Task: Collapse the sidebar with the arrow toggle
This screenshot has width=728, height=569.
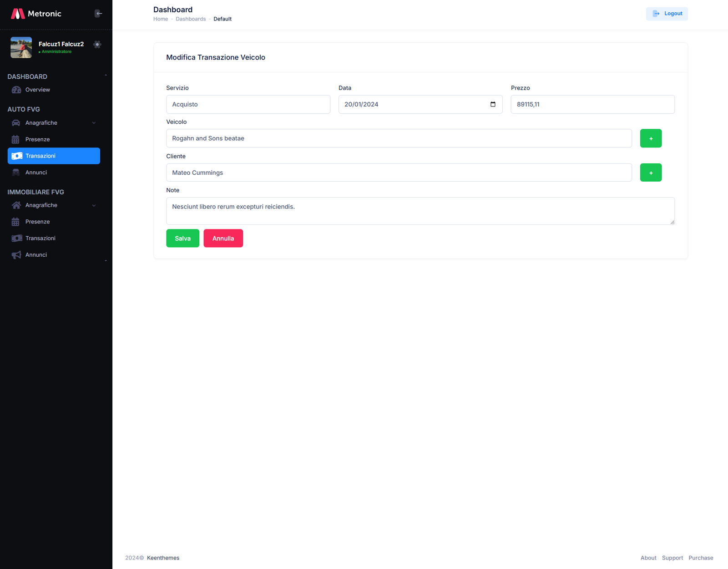Action: point(98,14)
